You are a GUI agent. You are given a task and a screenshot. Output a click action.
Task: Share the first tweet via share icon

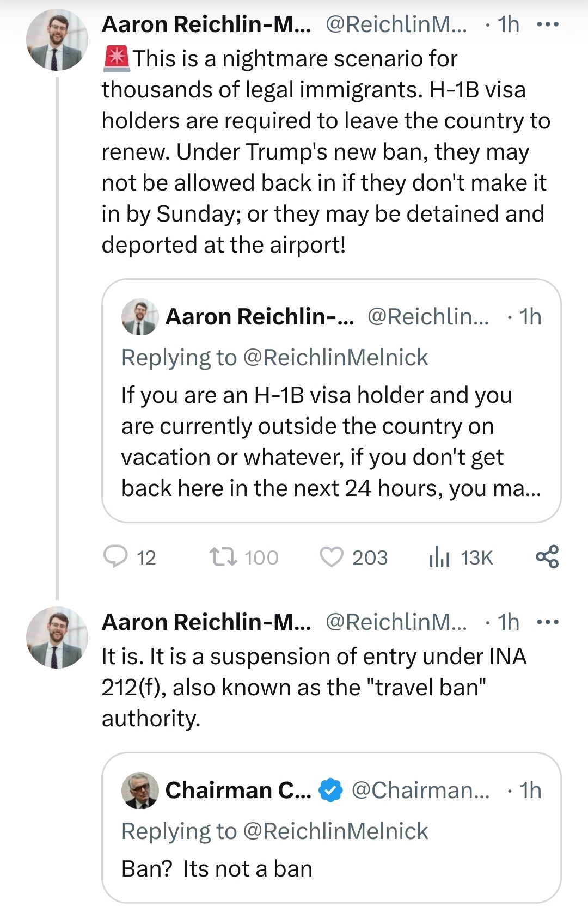point(547,556)
